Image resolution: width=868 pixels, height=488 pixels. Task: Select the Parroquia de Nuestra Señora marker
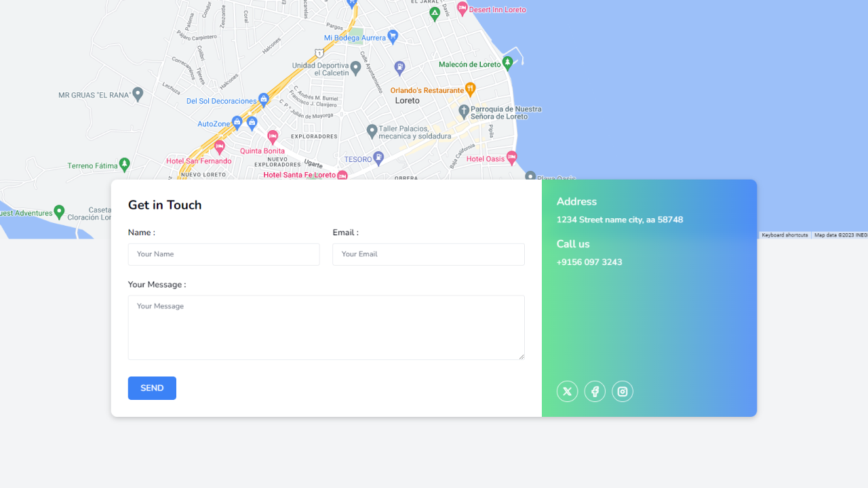[x=464, y=110]
